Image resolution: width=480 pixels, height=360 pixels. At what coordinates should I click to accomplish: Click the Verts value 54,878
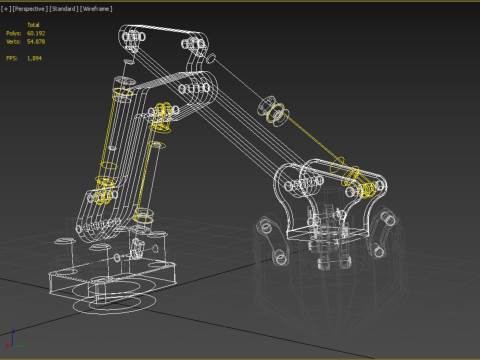pos(36,42)
